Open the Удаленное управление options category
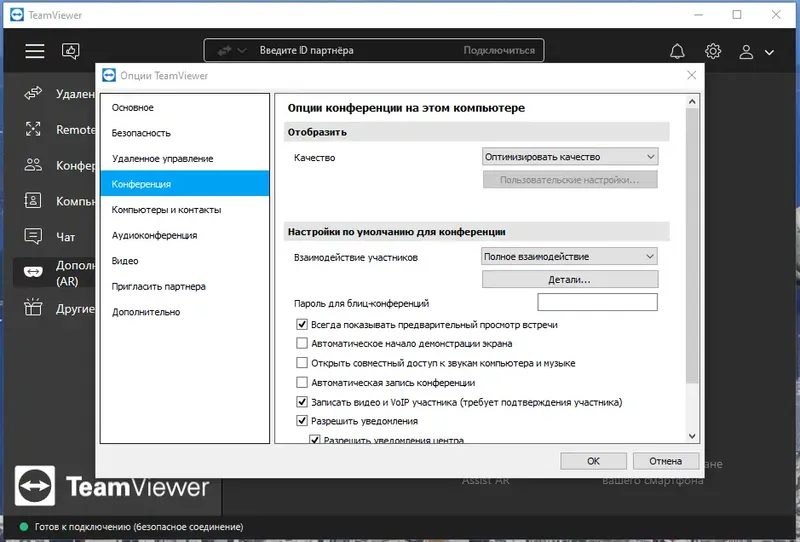800x542 pixels. click(185, 158)
